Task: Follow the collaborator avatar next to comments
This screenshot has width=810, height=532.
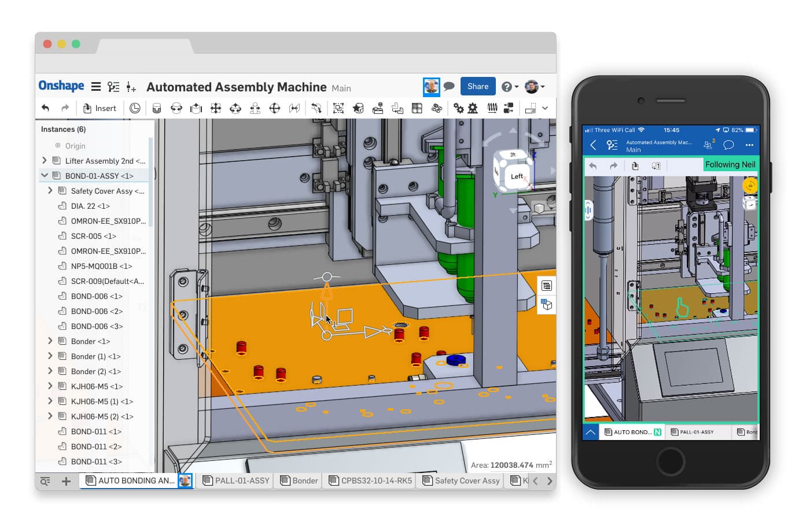Action: click(x=432, y=87)
